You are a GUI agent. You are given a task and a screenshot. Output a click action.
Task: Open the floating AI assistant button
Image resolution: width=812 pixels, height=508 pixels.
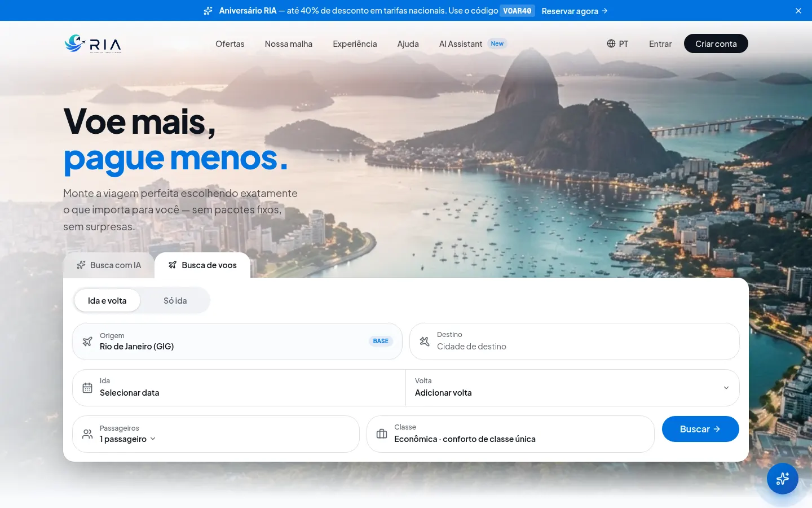(783, 479)
